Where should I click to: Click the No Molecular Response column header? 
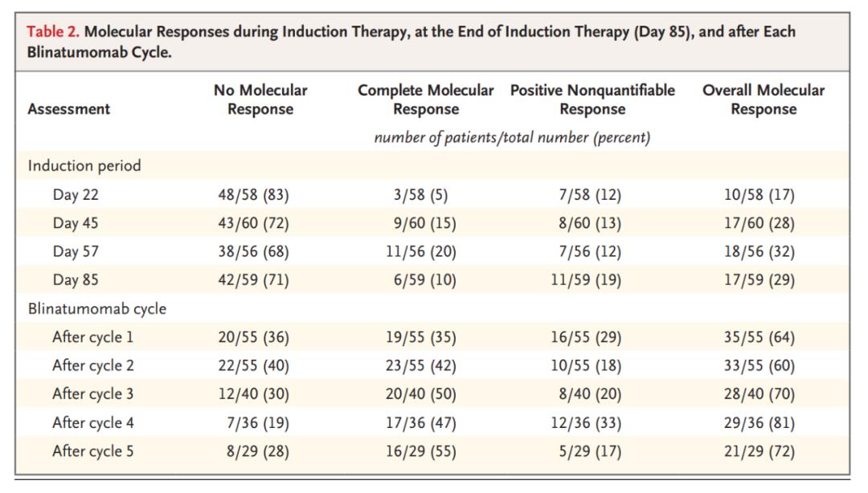(260, 100)
